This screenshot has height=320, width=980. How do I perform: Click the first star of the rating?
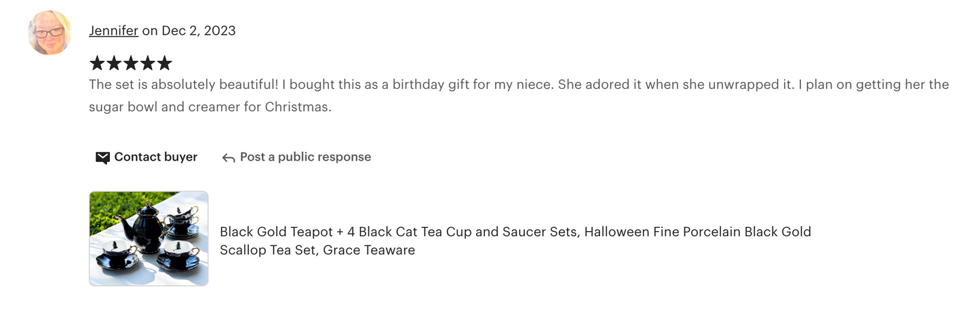point(98,64)
